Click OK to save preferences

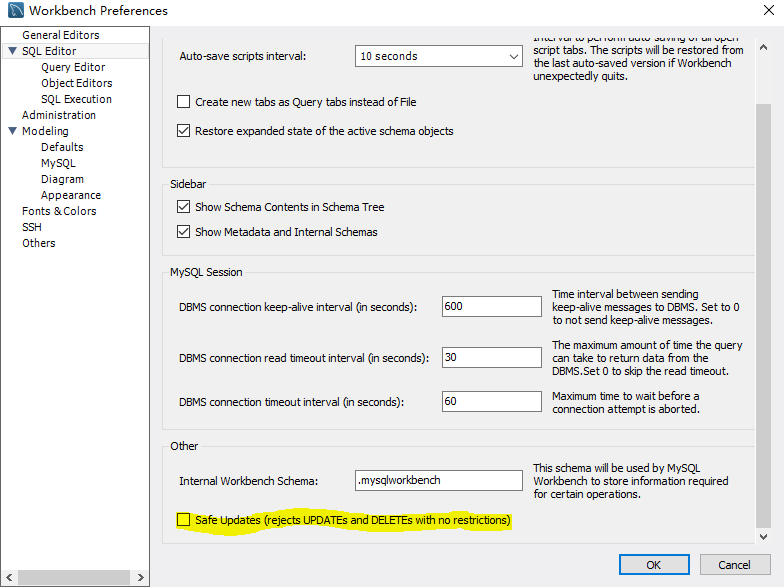coord(654,564)
